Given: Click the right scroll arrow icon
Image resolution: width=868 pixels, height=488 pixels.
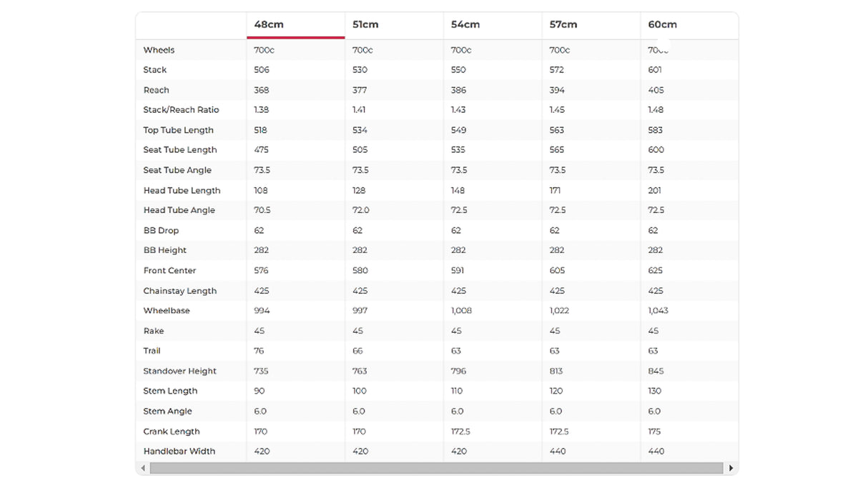Looking at the screenshot, I should click(731, 468).
